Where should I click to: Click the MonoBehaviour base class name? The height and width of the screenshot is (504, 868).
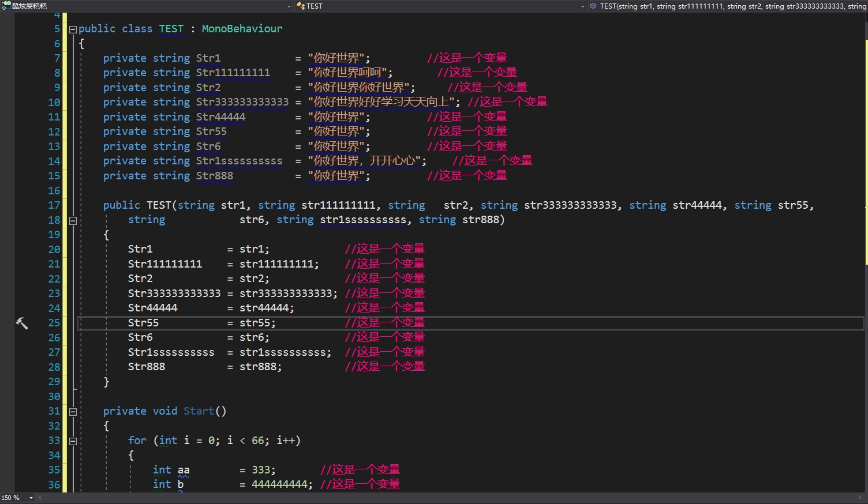point(242,29)
